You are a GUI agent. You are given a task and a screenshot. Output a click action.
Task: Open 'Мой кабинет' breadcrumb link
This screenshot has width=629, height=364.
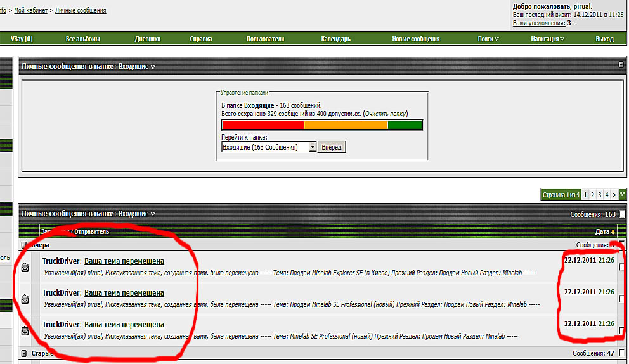point(31,10)
